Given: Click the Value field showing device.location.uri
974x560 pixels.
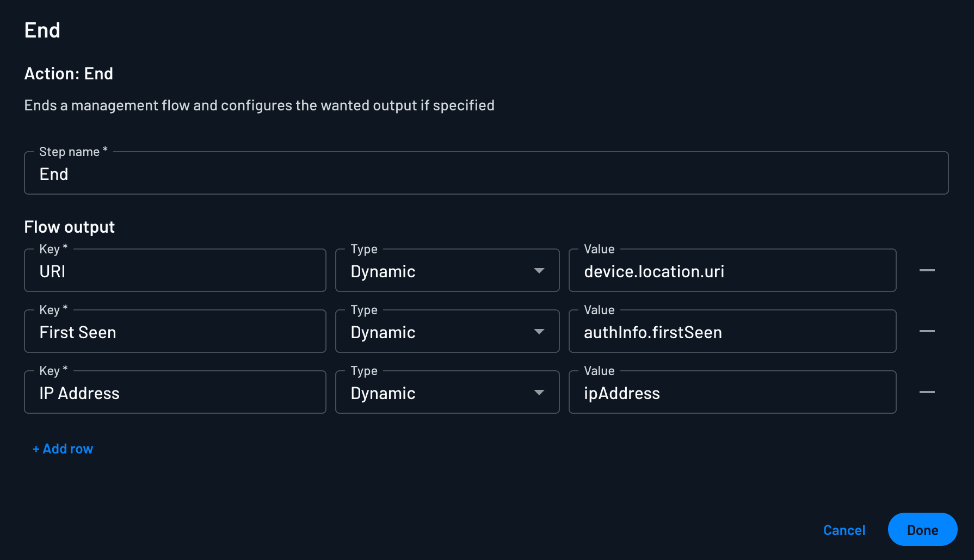Looking at the screenshot, I should pos(732,270).
